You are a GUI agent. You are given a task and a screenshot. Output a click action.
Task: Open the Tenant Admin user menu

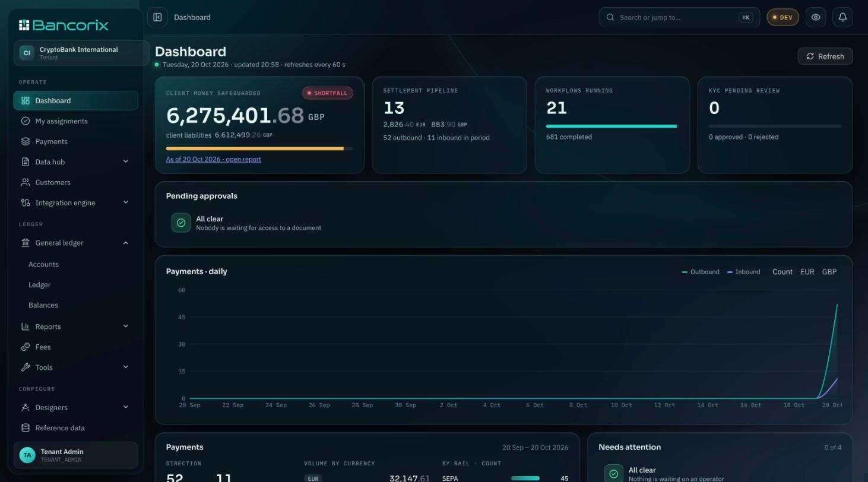[75, 455]
